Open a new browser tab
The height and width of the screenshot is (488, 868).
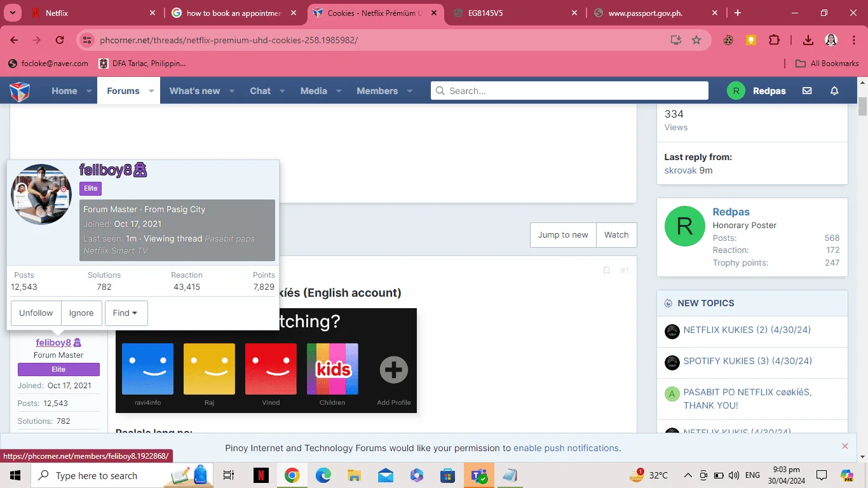pyautogui.click(x=738, y=13)
